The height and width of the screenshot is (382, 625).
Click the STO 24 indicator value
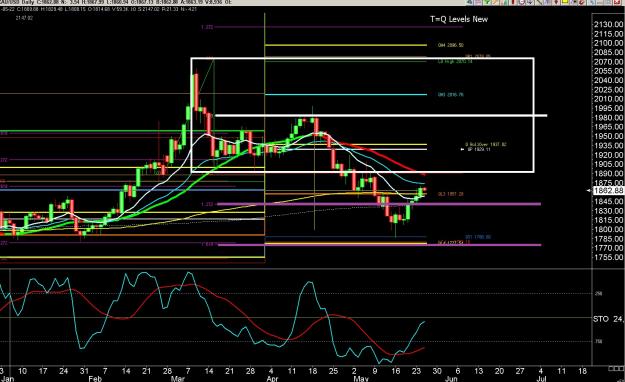608,319
